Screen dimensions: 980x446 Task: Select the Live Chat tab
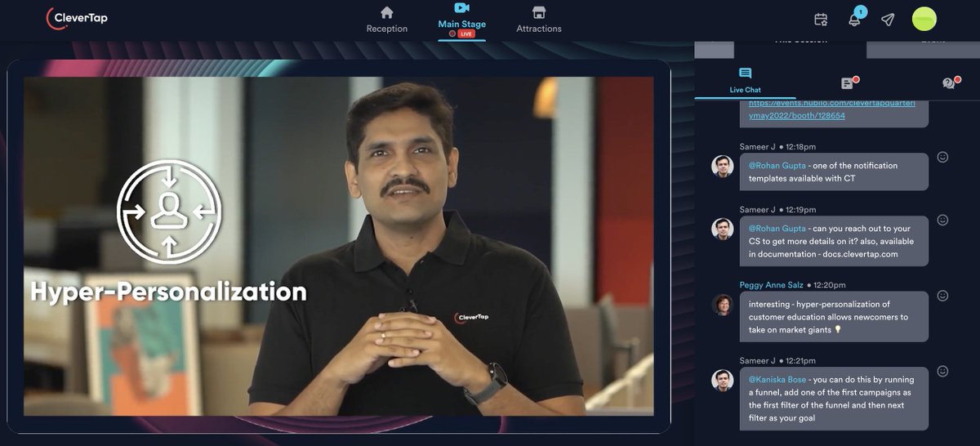[x=745, y=80]
